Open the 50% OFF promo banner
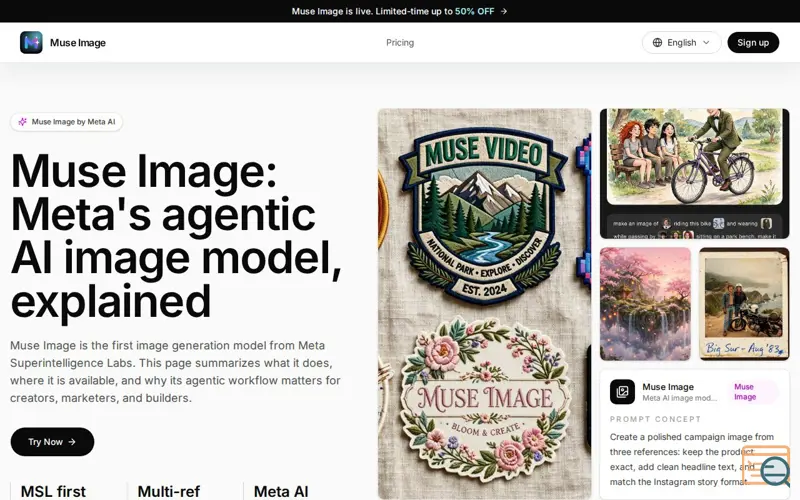Image resolution: width=800 pixels, height=500 pixels. (x=399, y=11)
